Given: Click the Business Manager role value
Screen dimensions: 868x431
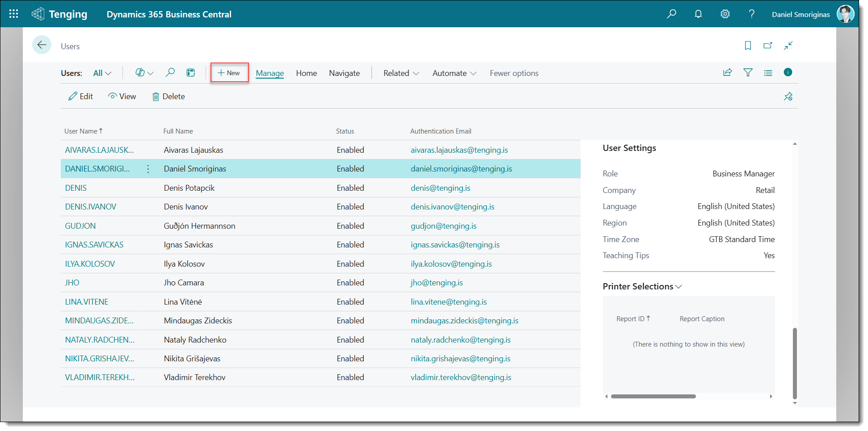Looking at the screenshot, I should click(x=744, y=174).
